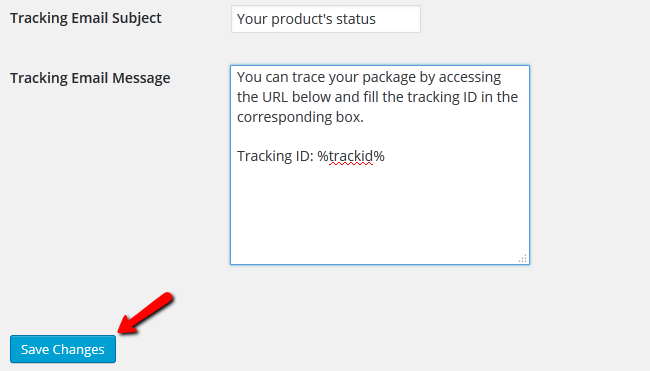The image size is (650, 371).
Task: Click the Tracking Email Subject label
Action: coord(86,18)
